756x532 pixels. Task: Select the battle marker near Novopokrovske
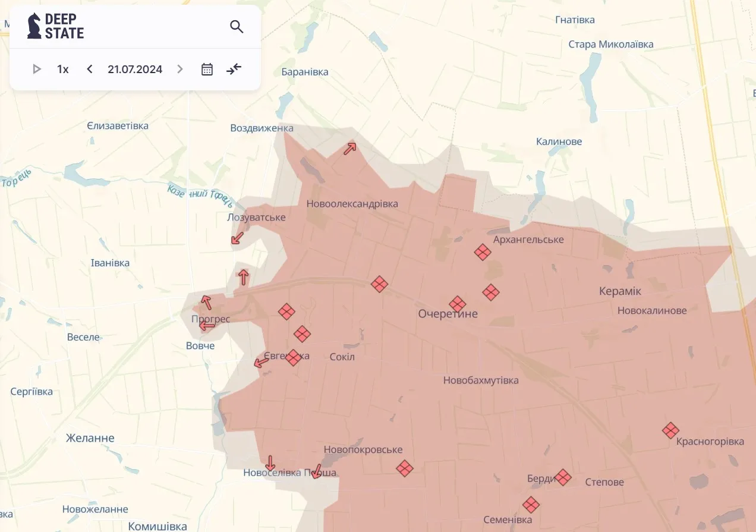tap(405, 468)
